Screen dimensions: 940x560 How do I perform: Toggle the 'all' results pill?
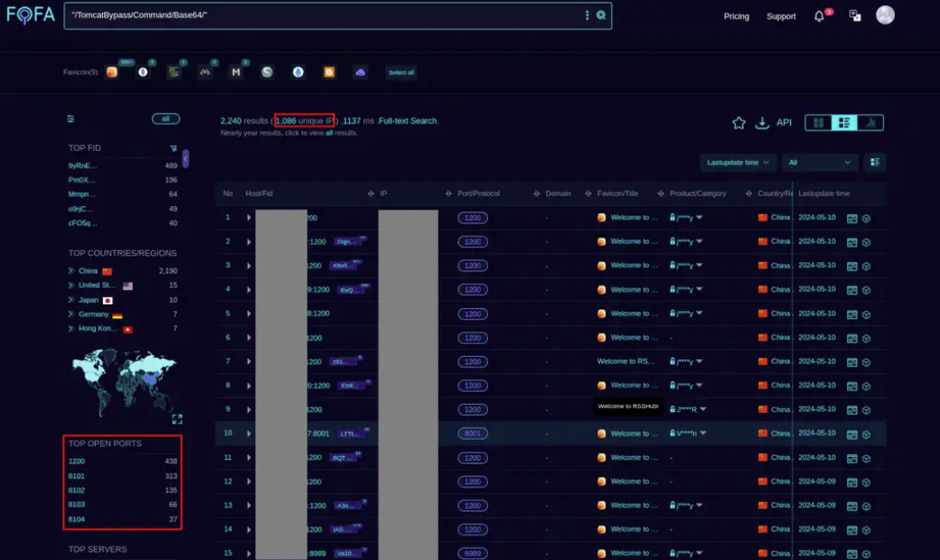[x=165, y=119]
